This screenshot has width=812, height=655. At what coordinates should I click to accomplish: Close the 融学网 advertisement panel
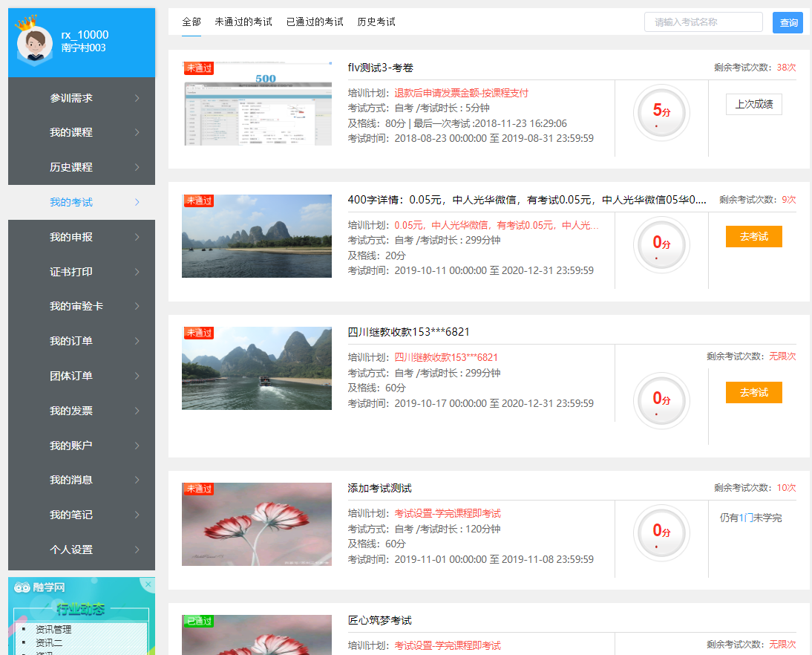click(148, 584)
